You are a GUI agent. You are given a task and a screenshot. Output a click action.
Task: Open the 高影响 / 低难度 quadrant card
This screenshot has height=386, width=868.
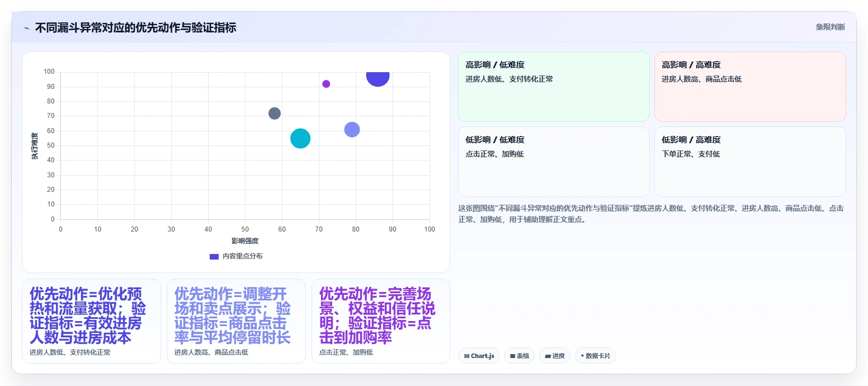tap(554, 87)
